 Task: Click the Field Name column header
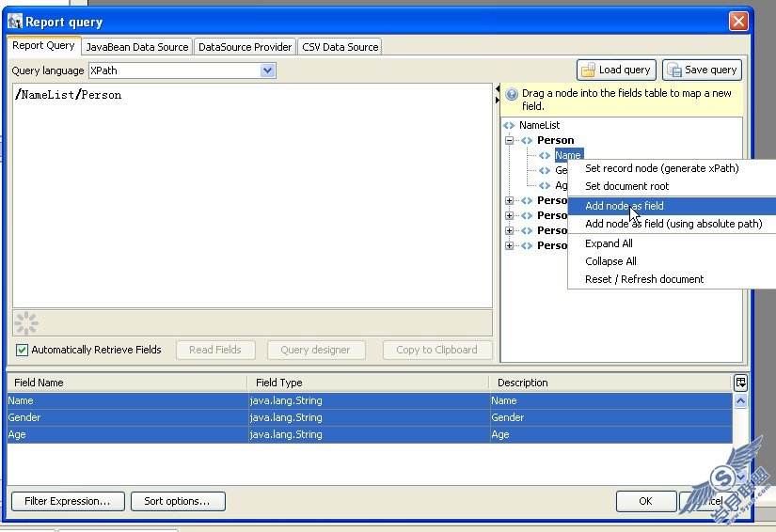(127, 383)
